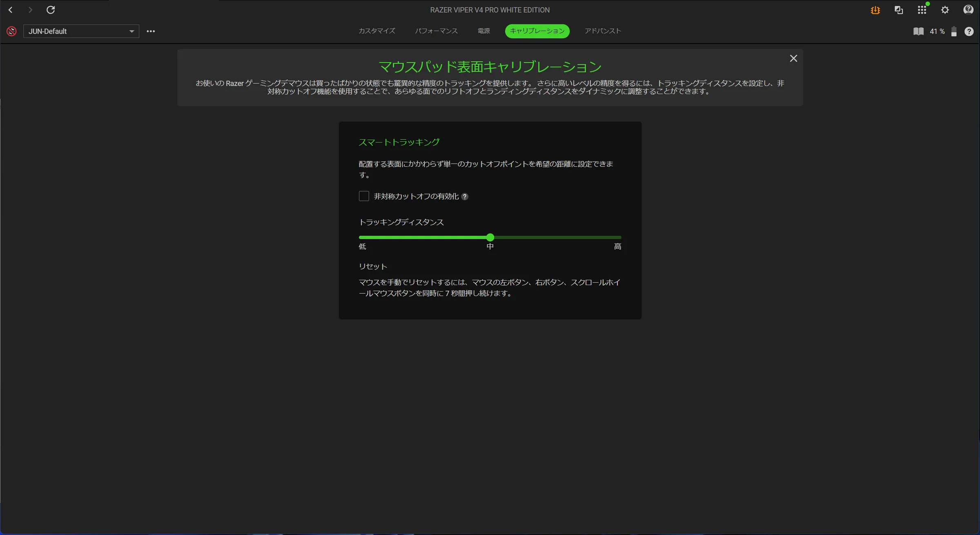Open the user account icon
The width and height of the screenshot is (980, 535).
click(x=968, y=10)
